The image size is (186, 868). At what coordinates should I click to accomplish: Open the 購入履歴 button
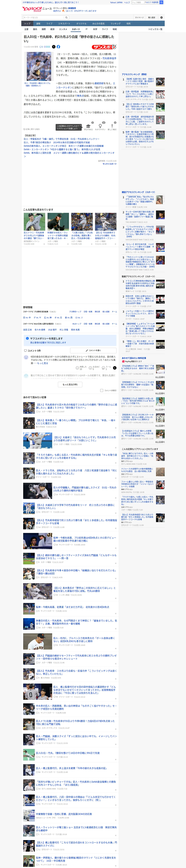tap(152, 18)
